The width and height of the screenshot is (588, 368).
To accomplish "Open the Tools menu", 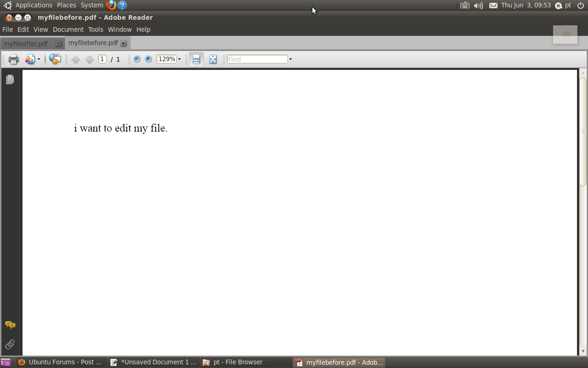I will [x=96, y=29].
